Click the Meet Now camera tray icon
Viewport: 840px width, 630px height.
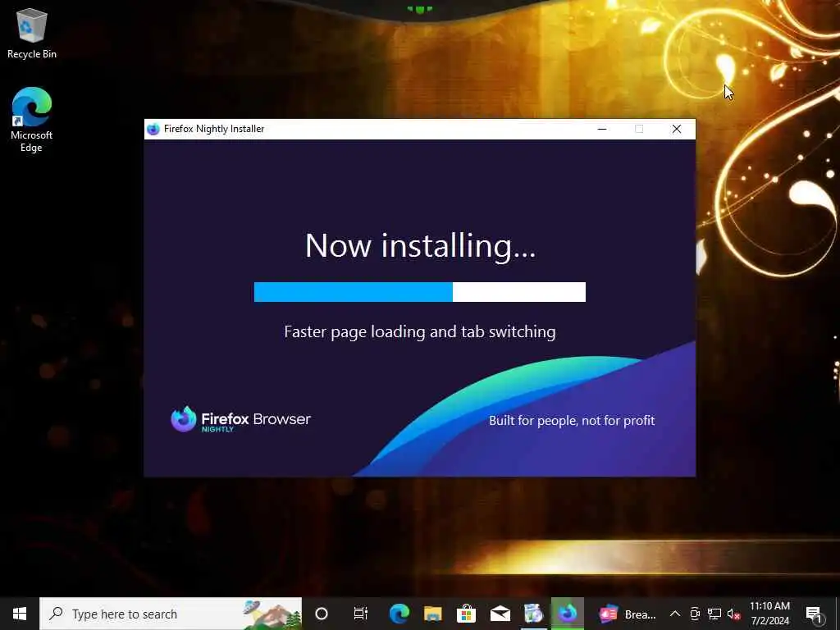(x=695, y=614)
